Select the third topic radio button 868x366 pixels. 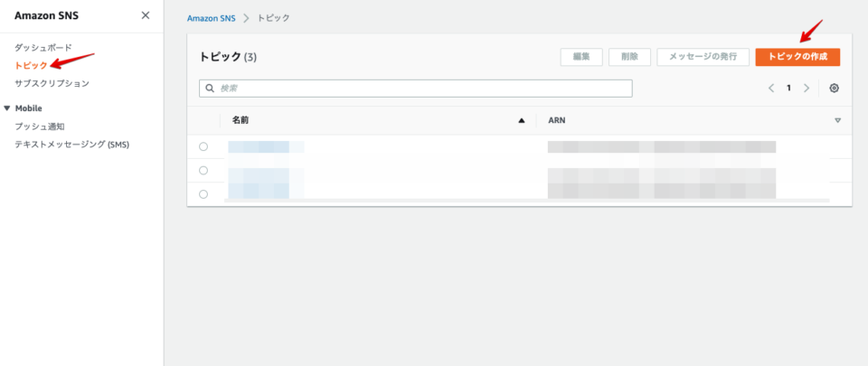tap(203, 193)
